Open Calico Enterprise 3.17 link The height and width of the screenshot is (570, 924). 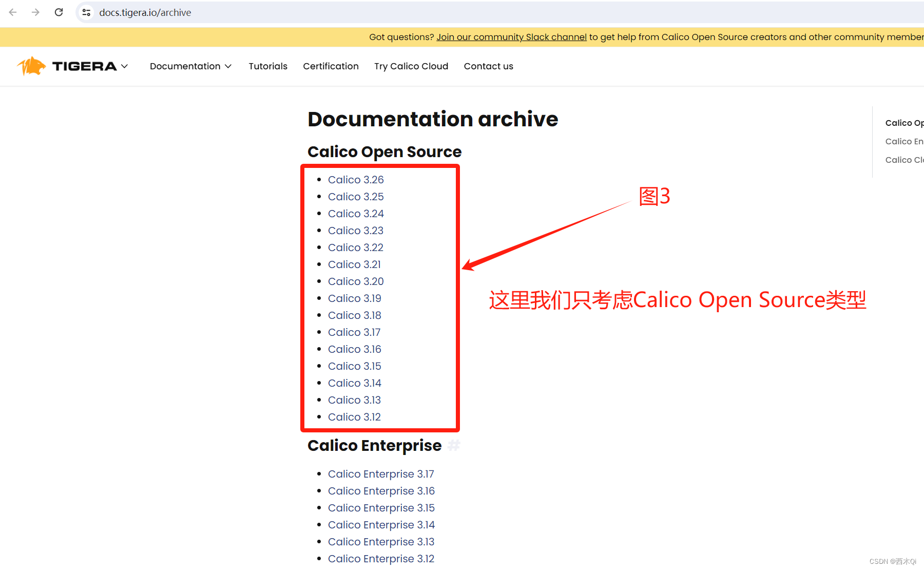[381, 474]
